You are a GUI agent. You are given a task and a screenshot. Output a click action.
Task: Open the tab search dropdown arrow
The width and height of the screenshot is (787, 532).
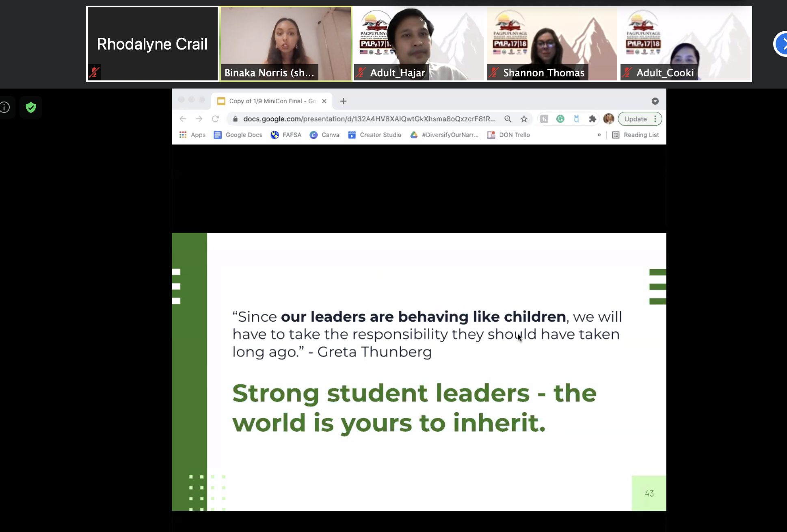click(x=655, y=101)
